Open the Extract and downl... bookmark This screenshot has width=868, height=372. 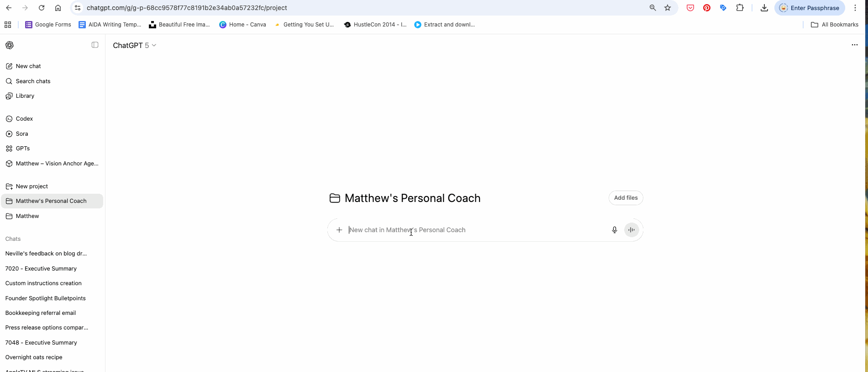(444, 25)
